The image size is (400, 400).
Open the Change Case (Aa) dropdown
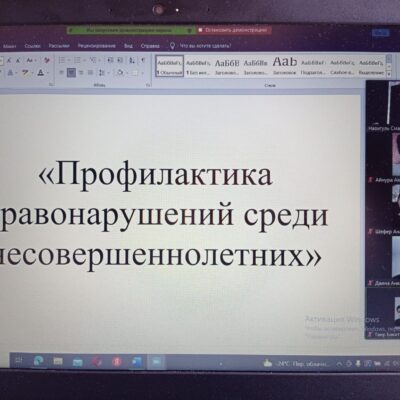31,60
